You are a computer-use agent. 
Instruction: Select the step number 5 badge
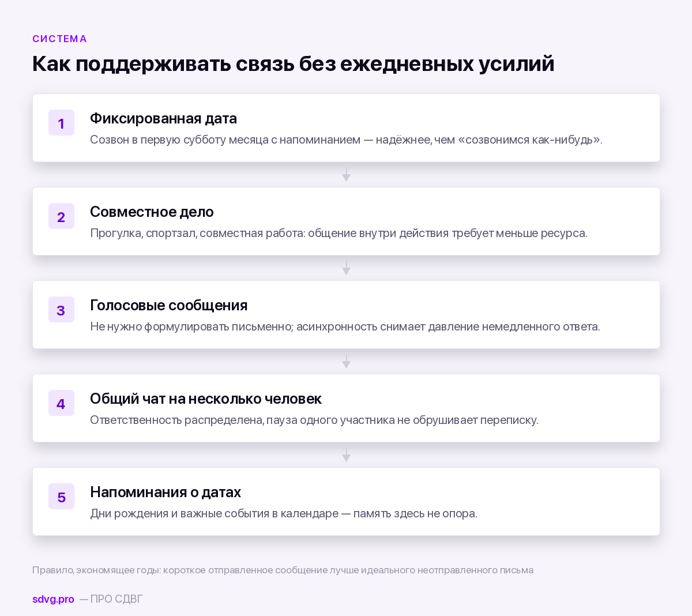pos(61,497)
